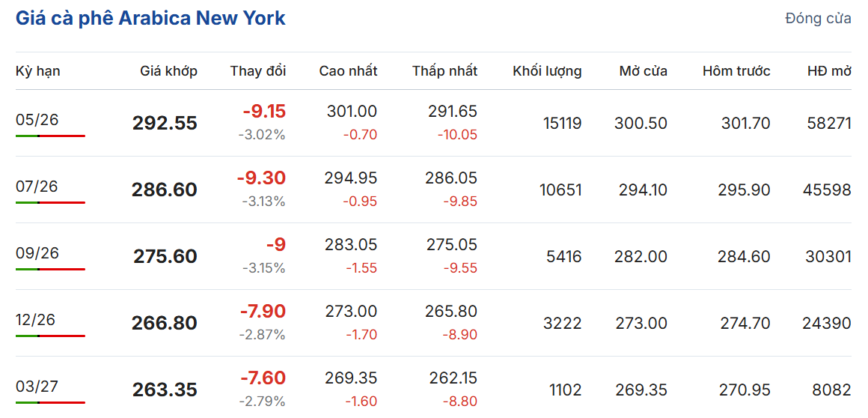The width and height of the screenshot is (868, 418).
Task: Click the 'Cao nhất' column header
Action: pyautogui.click(x=348, y=71)
